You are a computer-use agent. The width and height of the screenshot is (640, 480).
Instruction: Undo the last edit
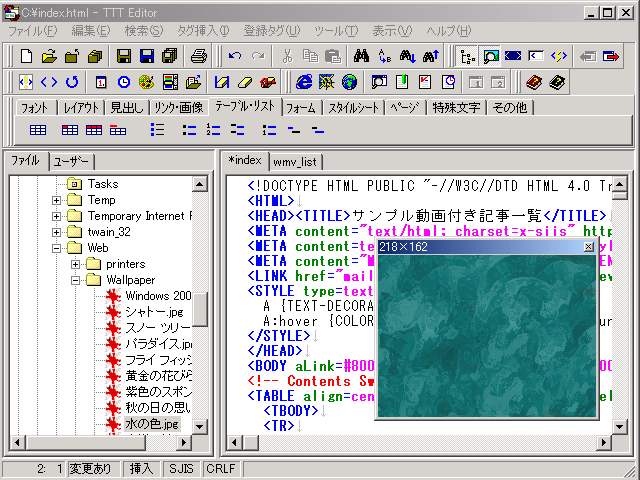(235, 56)
